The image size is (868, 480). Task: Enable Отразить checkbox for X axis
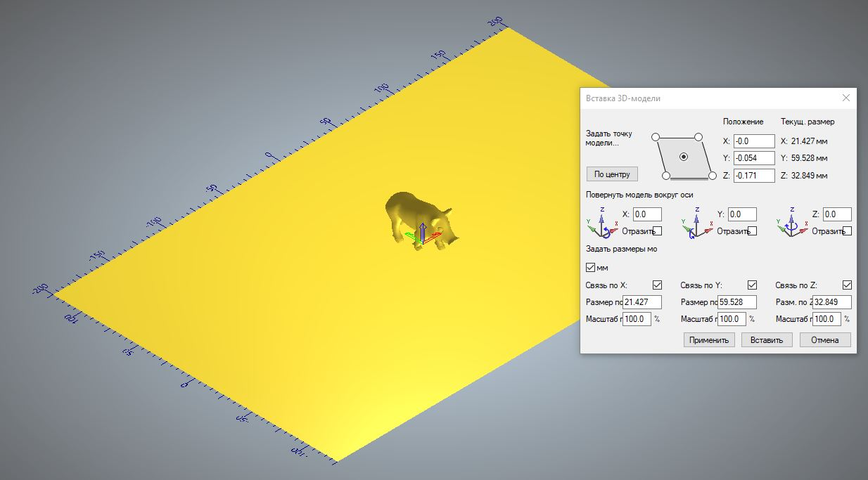[657, 231]
